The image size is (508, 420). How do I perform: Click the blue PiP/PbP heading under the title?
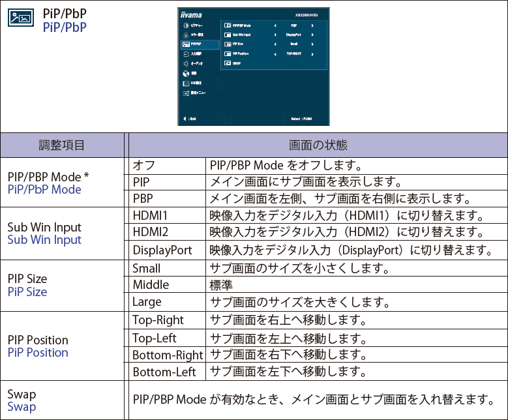[65, 27]
